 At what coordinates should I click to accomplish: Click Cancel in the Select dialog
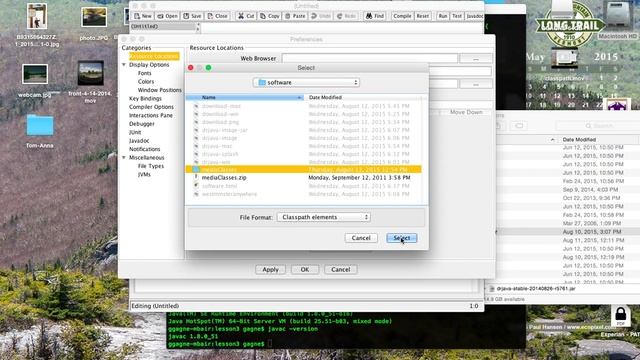[x=361, y=238]
